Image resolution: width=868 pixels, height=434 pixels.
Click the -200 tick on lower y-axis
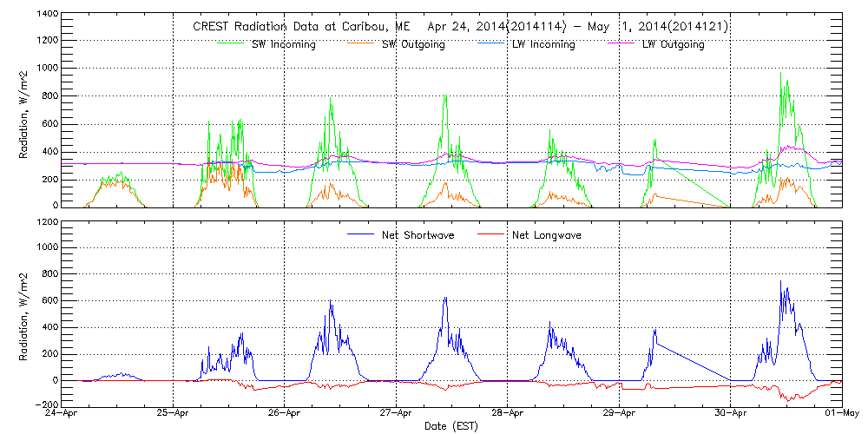tap(46, 405)
